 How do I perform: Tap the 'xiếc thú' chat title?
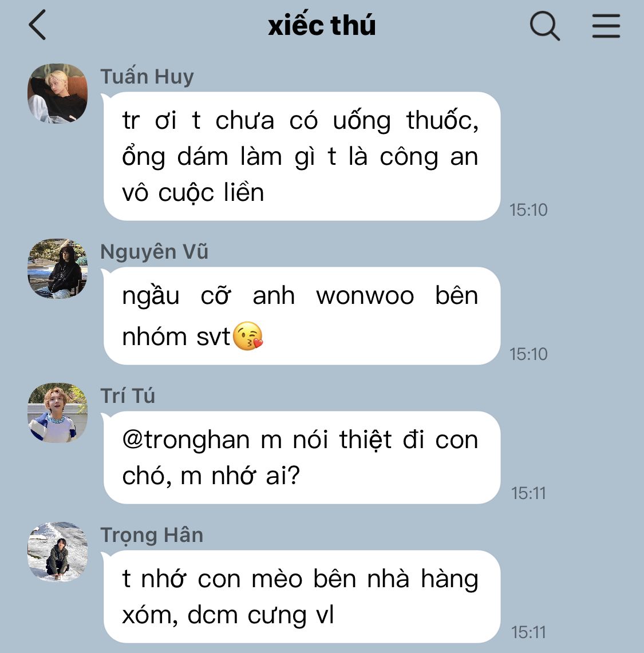322,25
